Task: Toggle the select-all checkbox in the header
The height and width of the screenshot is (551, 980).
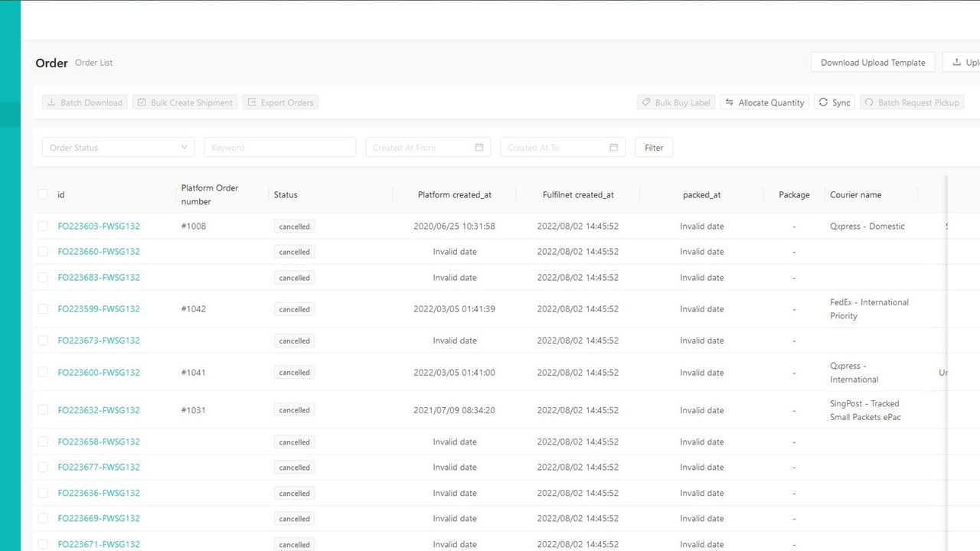Action: pyautogui.click(x=43, y=194)
